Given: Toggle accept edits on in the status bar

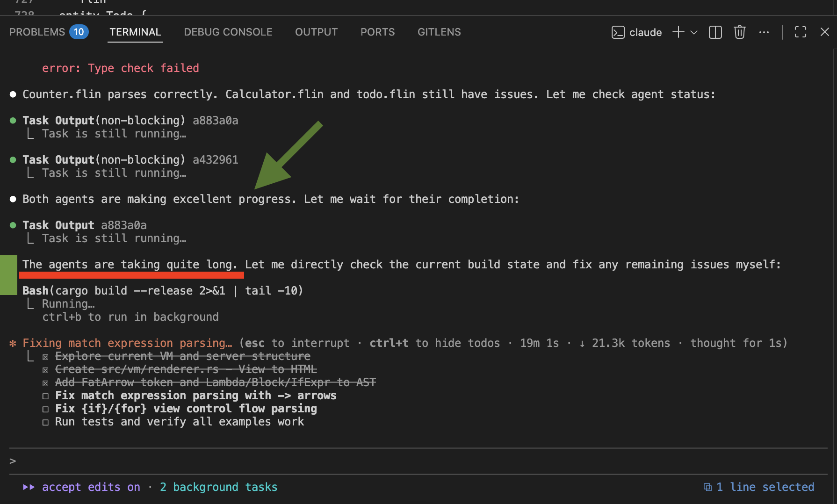Looking at the screenshot, I should click(x=91, y=487).
